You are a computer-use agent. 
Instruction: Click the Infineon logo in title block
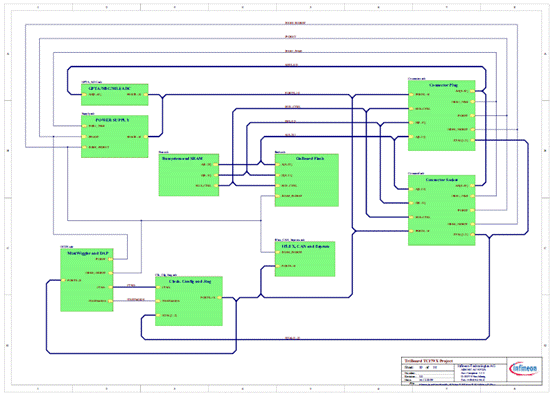(524, 369)
